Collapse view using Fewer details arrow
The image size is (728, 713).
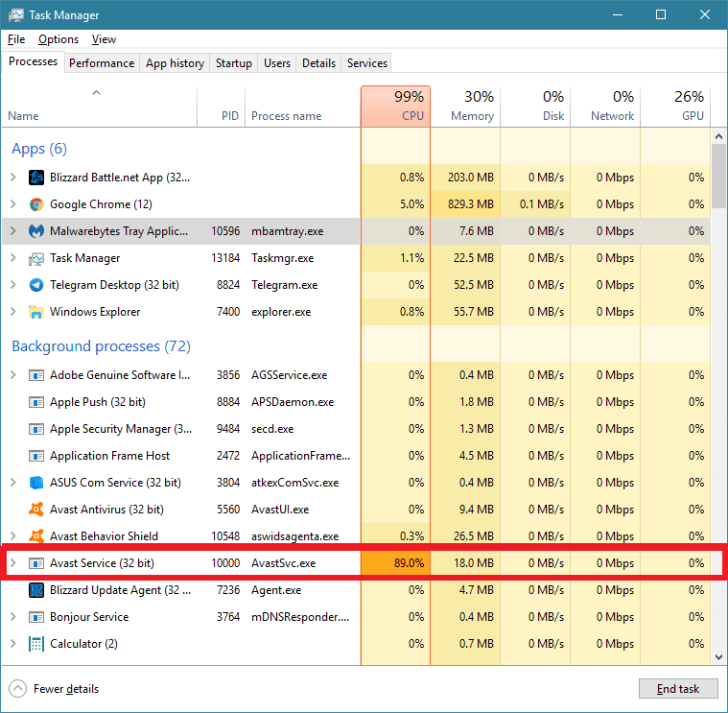[17, 689]
